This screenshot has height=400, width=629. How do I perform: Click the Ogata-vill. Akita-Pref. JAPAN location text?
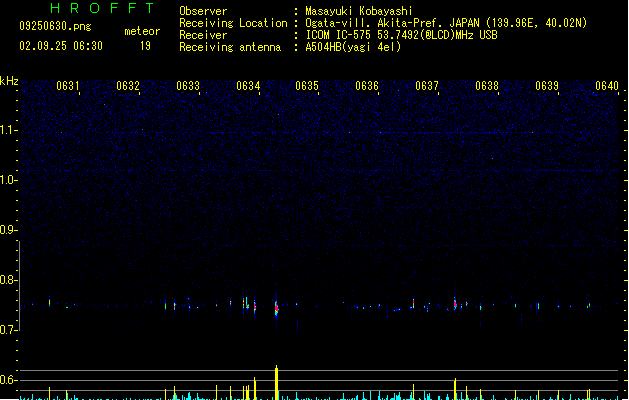(446, 23)
